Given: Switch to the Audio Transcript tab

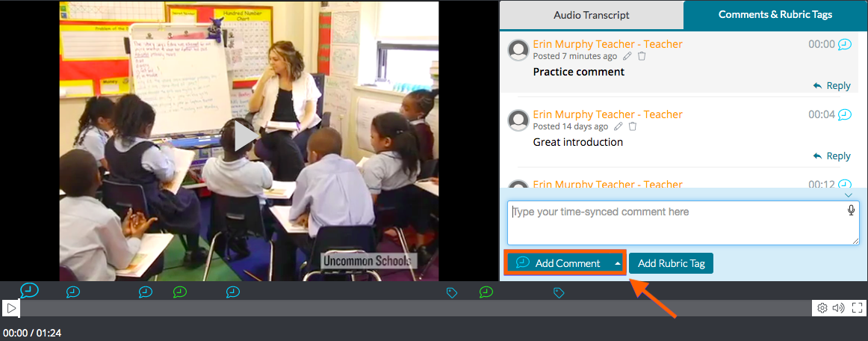Looking at the screenshot, I should (x=591, y=15).
